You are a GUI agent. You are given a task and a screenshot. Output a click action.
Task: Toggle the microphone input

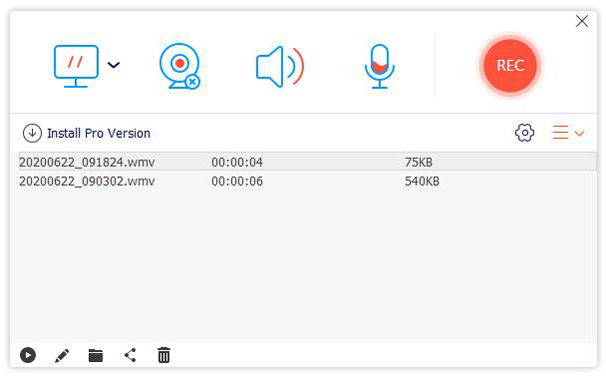380,66
